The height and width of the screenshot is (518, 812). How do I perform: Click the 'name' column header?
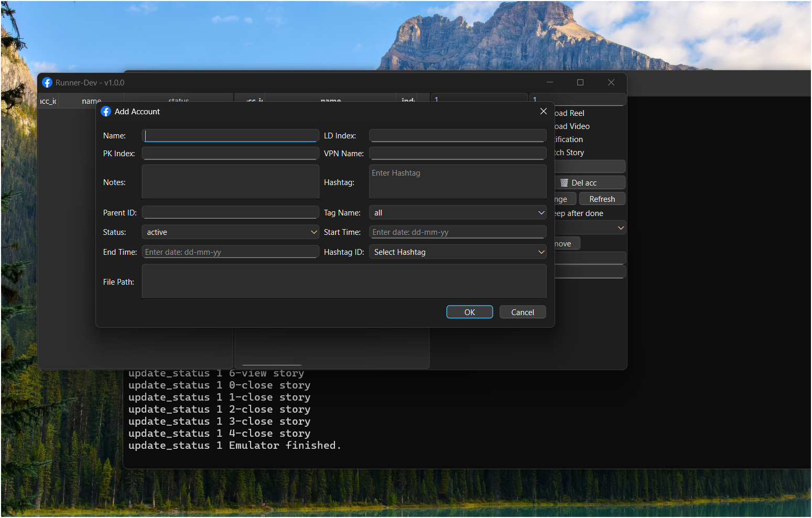[91, 101]
